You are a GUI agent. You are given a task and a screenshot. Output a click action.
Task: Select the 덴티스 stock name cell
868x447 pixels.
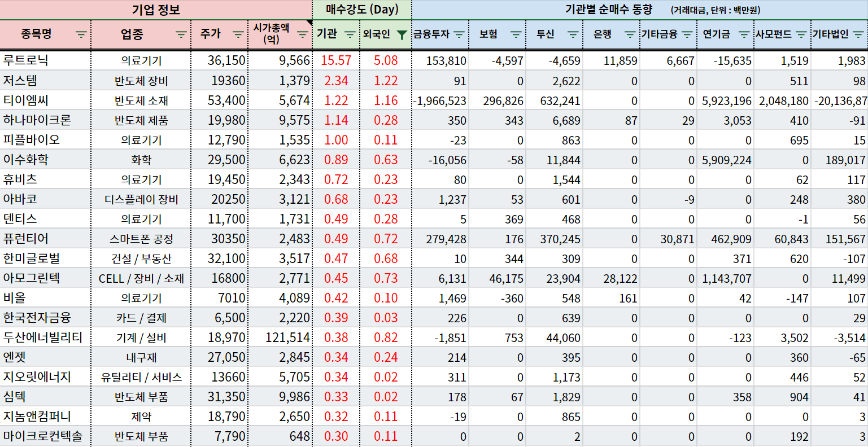[45, 218]
